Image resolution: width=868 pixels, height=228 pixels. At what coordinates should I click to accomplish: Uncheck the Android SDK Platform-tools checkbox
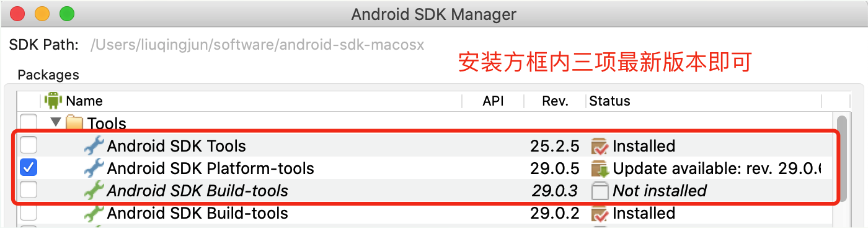coord(29,168)
